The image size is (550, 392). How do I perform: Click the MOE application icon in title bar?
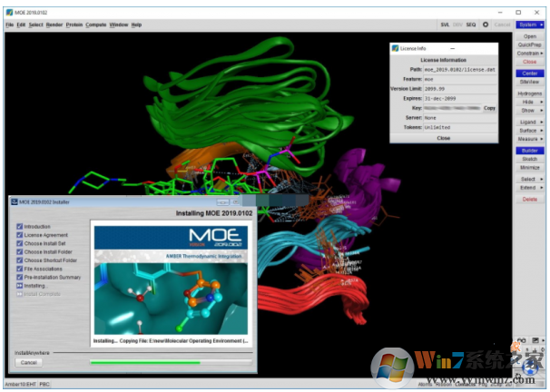[9, 13]
